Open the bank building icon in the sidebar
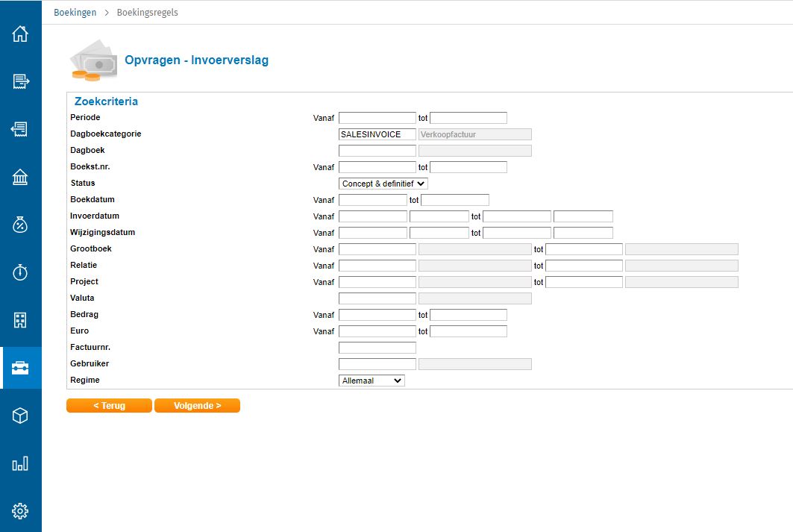Image resolution: width=793 pixels, height=532 pixels. 20,177
